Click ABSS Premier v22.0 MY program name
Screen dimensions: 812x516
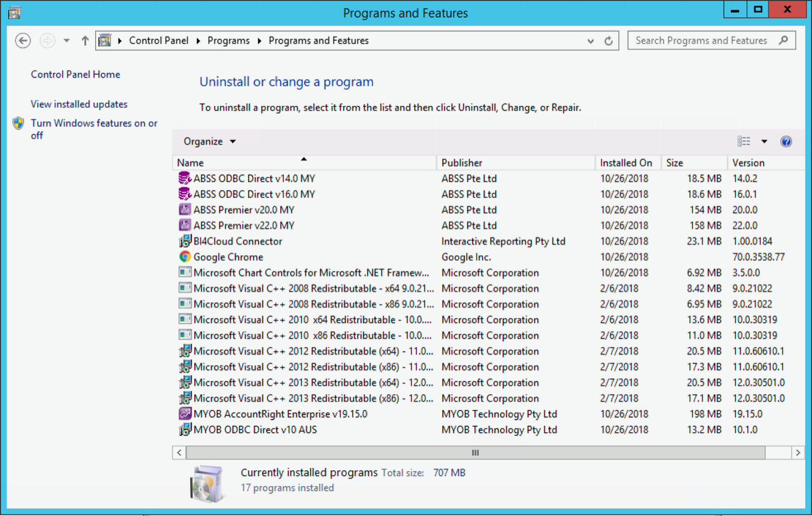point(244,225)
